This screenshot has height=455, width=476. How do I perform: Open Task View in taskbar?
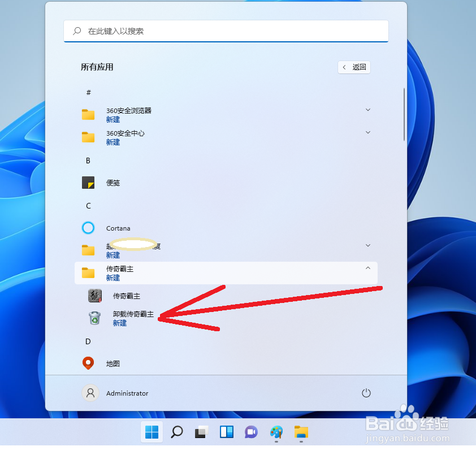(x=202, y=432)
